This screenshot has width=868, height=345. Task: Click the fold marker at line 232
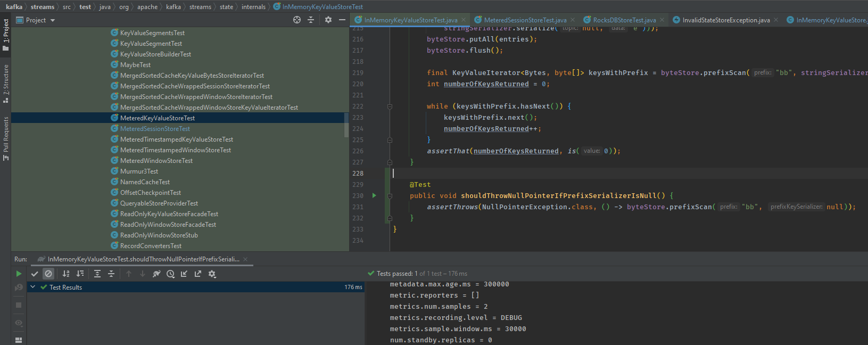click(390, 218)
